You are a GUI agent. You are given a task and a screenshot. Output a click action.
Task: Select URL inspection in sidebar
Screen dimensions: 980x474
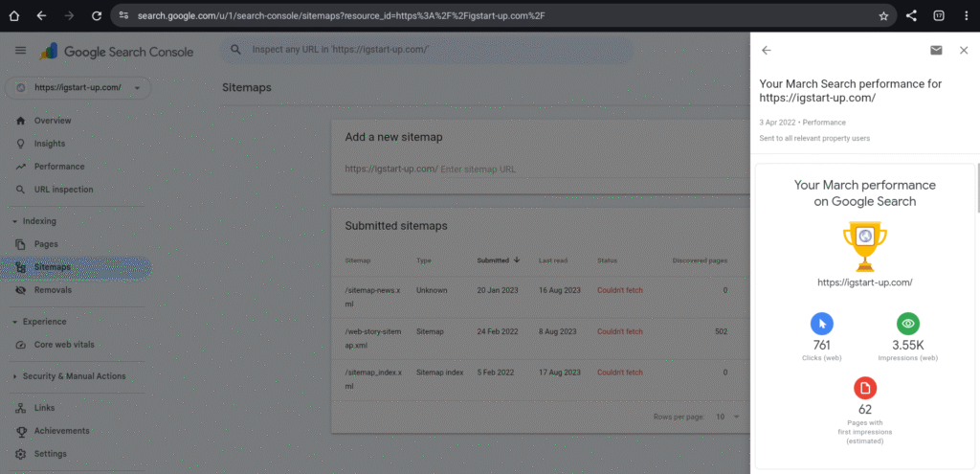tap(63, 190)
